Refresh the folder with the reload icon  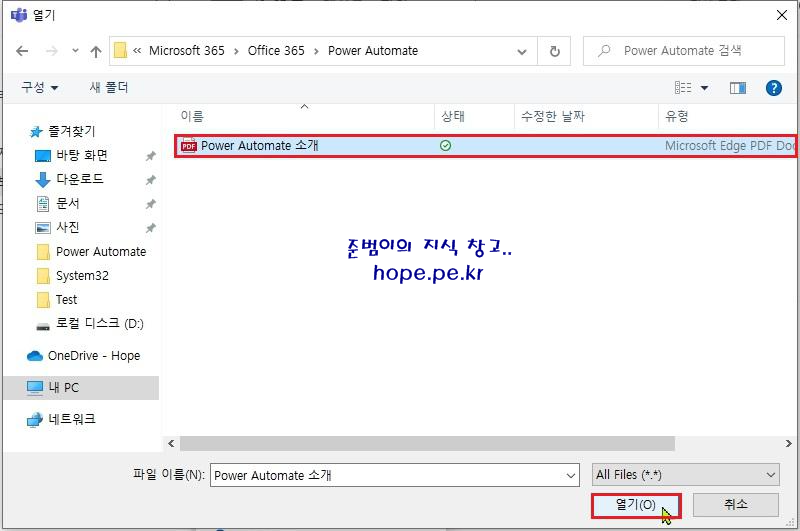555,51
